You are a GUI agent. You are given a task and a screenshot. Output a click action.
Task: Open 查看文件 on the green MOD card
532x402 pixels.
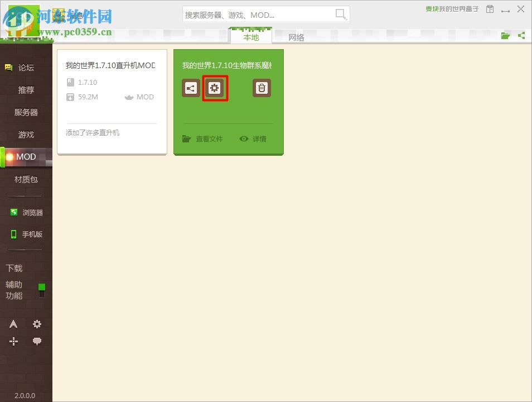click(x=202, y=138)
